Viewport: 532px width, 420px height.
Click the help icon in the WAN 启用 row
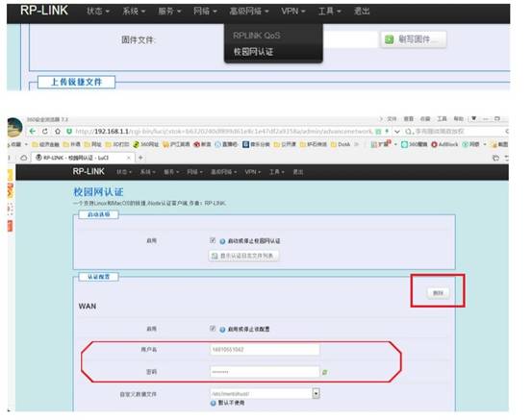coord(222,330)
